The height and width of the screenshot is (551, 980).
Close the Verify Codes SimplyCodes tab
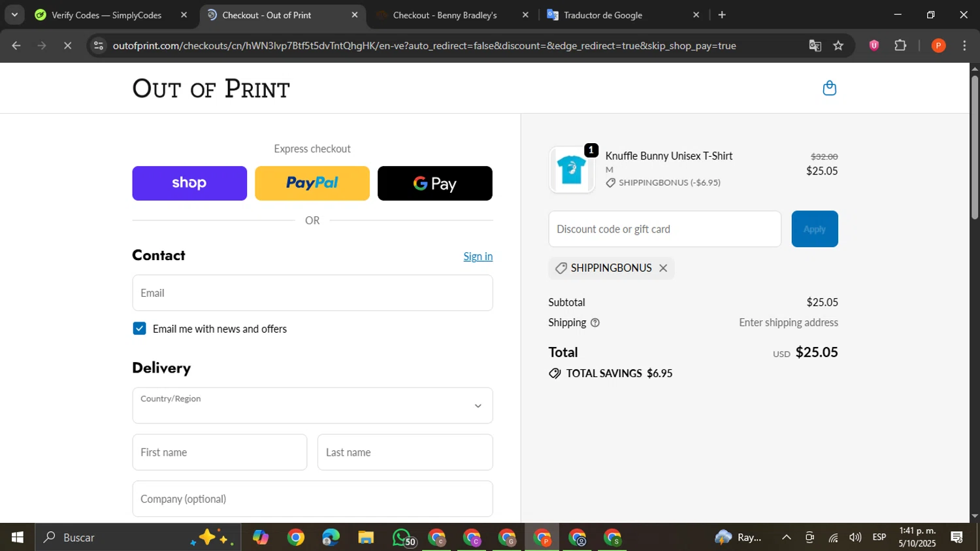[x=184, y=15]
